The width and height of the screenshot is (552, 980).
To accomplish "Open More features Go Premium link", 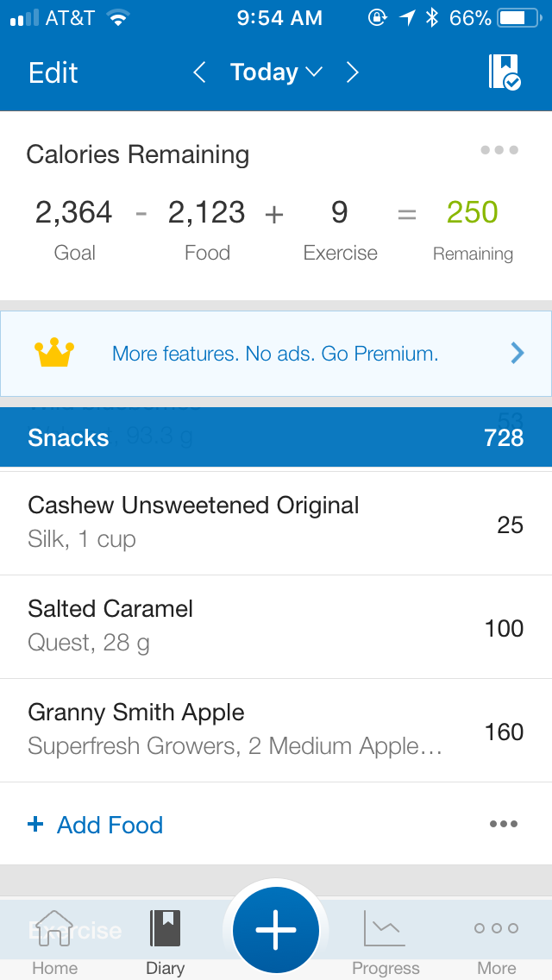I will point(275,353).
